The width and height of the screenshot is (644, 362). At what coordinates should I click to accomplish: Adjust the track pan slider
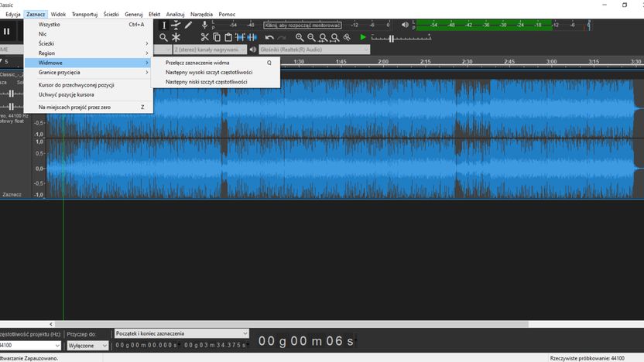coord(11,106)
